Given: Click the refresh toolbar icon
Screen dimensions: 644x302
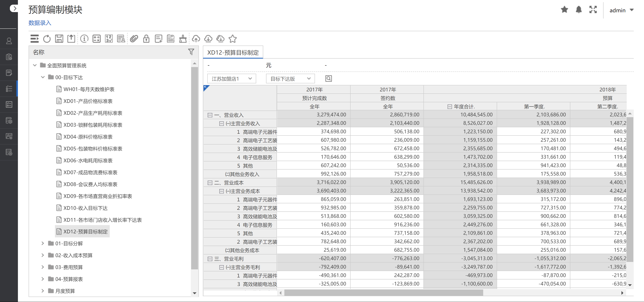Looking at the screenshot, I should (x=47, y=39).
